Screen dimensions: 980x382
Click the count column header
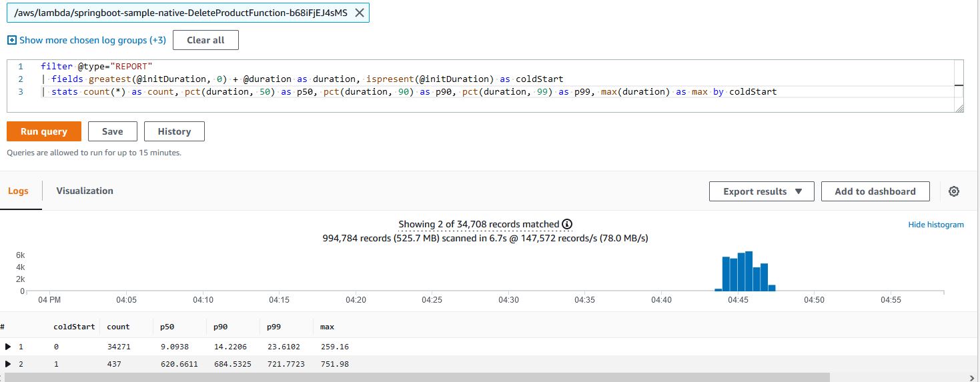118,327
